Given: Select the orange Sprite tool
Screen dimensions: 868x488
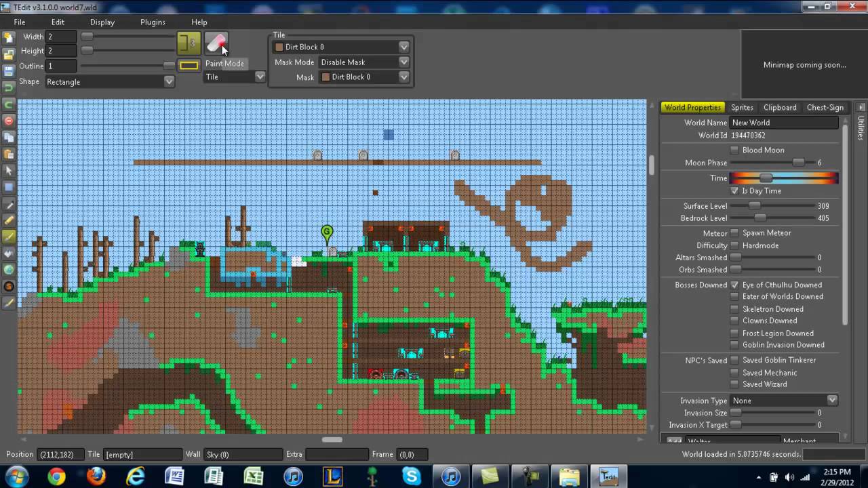Looking at the screenshot, I should tap(9, 286).
